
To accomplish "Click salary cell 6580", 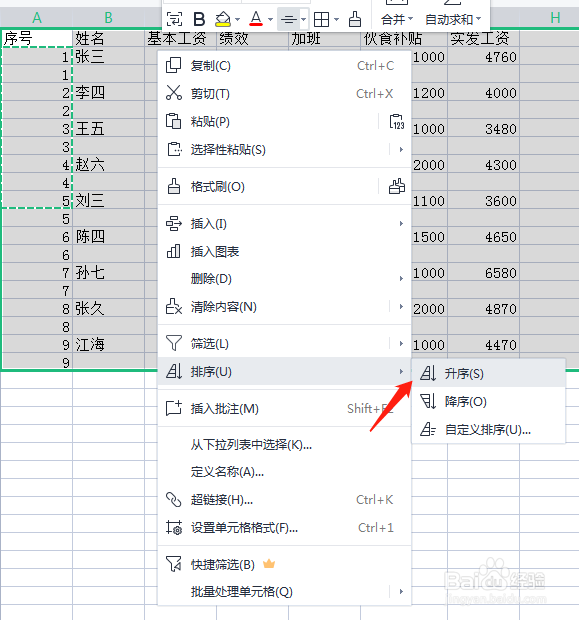I will (483, 272).
